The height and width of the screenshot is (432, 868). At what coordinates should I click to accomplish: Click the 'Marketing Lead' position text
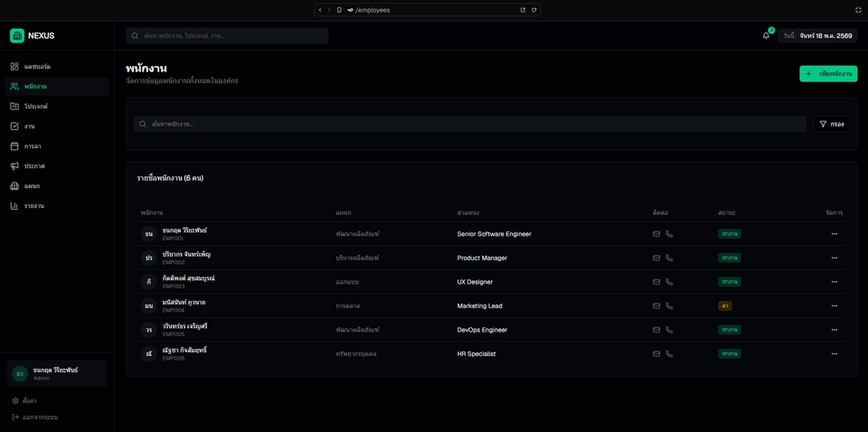(x=479, y=305)
